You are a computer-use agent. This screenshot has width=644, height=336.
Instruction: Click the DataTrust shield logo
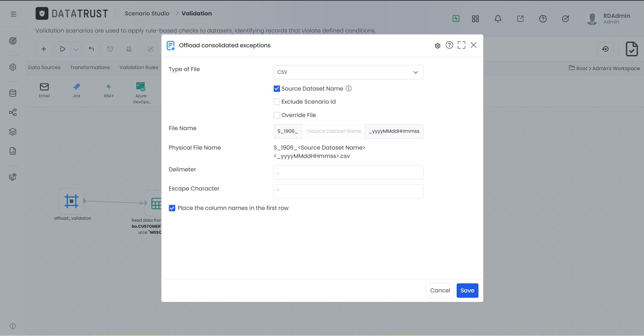tap(42, 13)
